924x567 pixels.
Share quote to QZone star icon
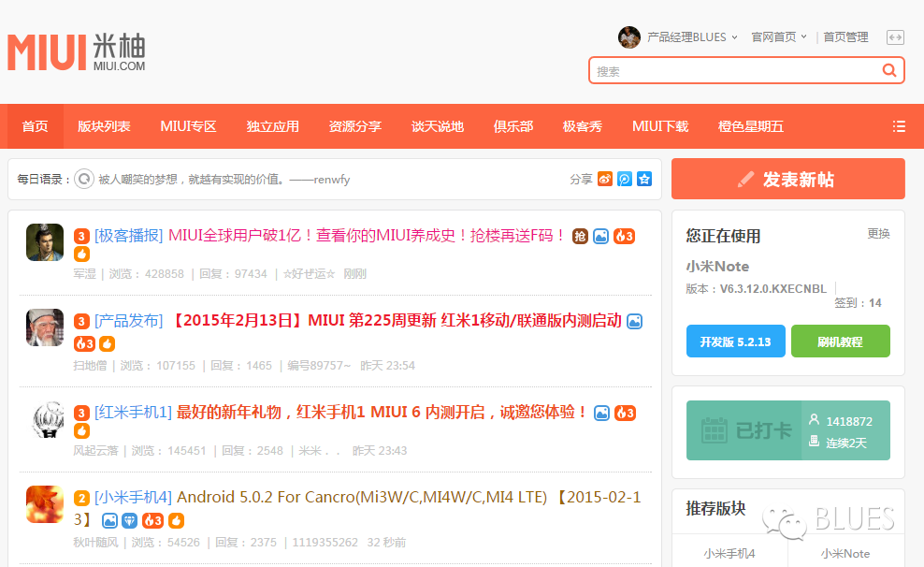point(644,179)
